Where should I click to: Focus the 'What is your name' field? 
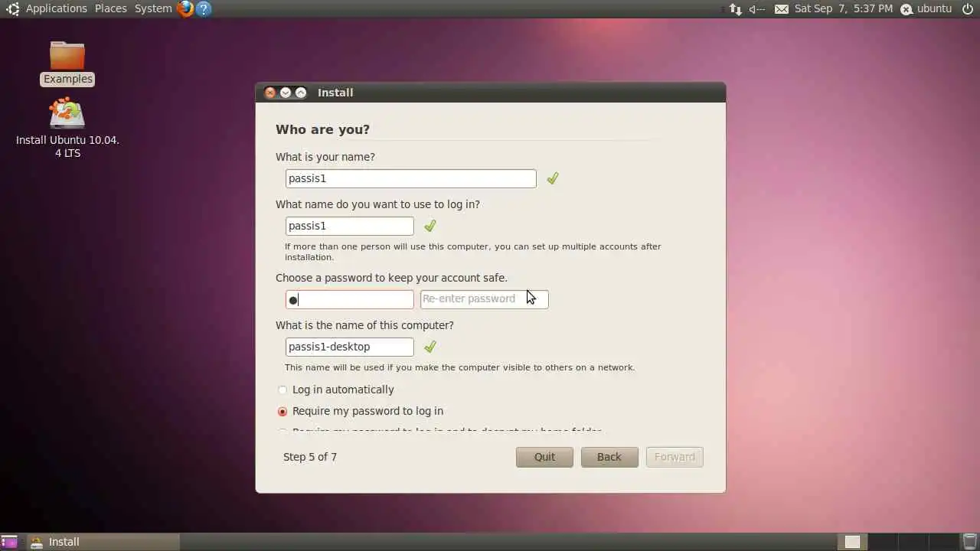pyautogui.click(x=411, y=178)
